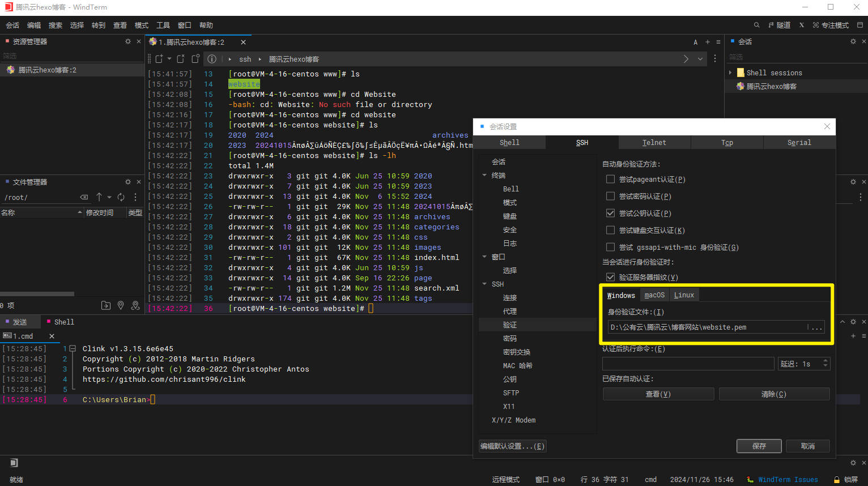Enable 专注模式 focus mode
This screenshot has width=868, height=486.
coord(831,25)
